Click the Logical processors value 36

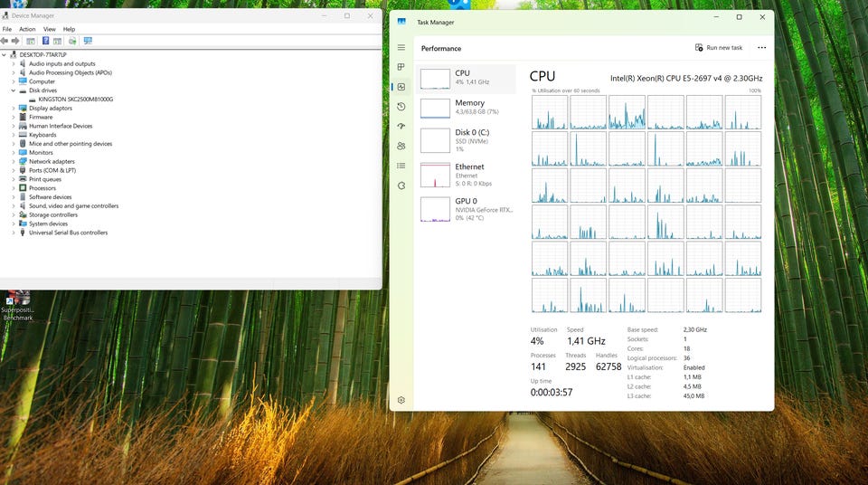687,358
